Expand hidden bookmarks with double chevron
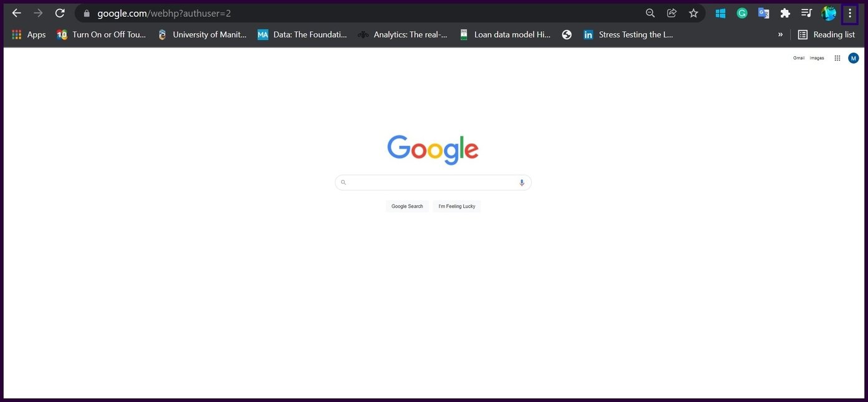868x402 pixels. 780,35
